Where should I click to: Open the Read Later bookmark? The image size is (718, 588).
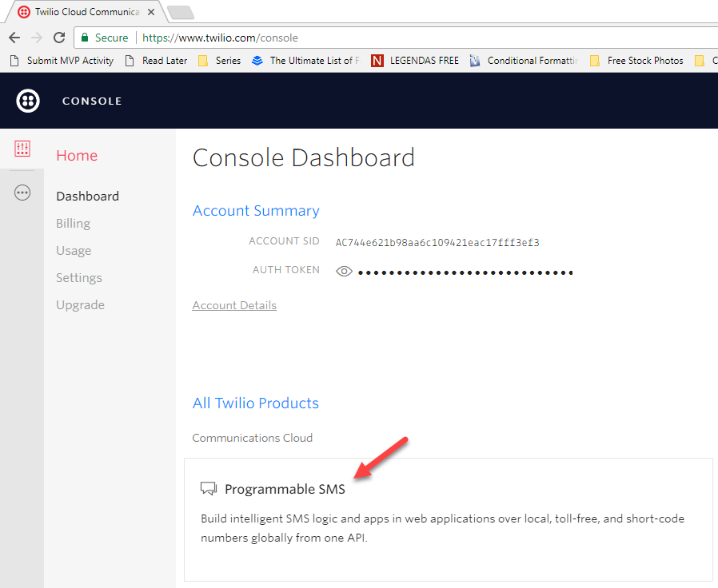pos(156,61)
